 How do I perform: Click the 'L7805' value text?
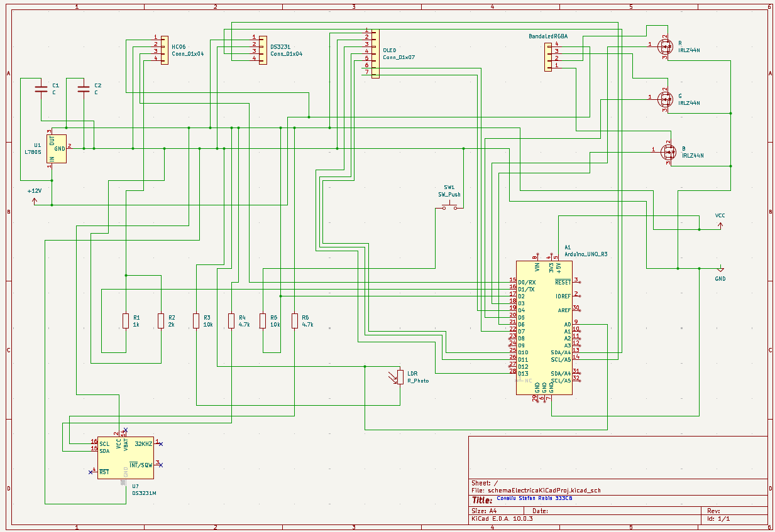33,152
